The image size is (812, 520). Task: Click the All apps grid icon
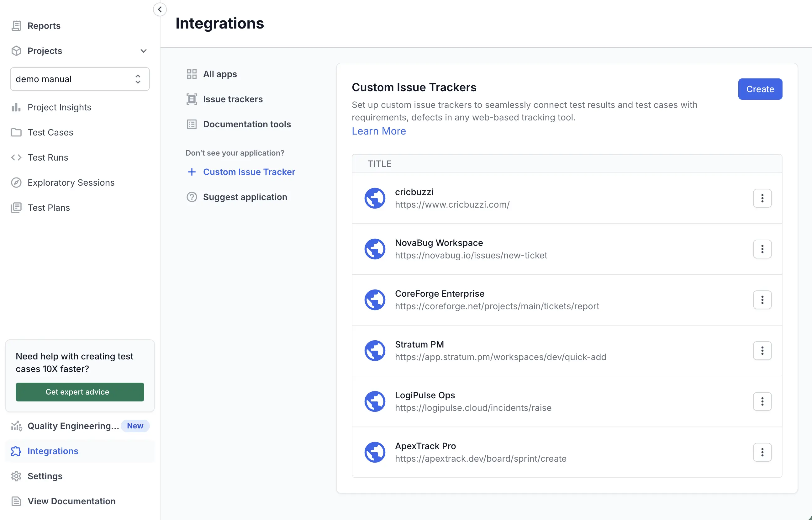point(192,74)
